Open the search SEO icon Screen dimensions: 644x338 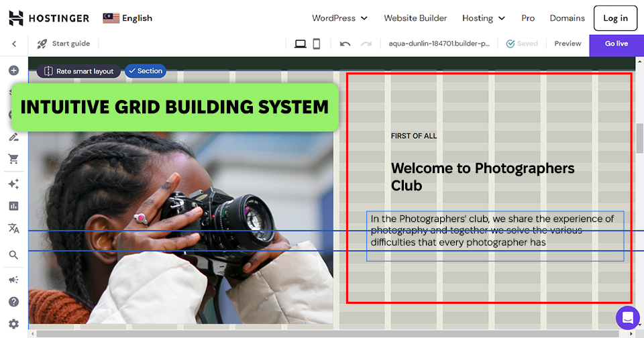tap(13, 255)
